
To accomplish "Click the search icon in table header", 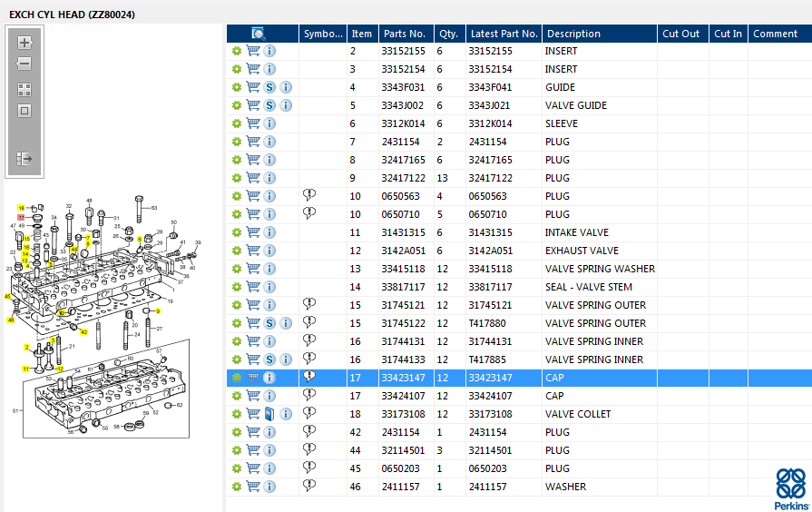I will [x=259, y=34].
